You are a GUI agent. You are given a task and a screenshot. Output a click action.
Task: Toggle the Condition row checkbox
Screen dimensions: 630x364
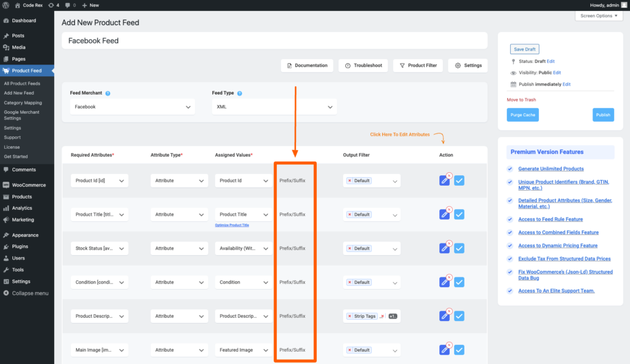tap(459, 282)
